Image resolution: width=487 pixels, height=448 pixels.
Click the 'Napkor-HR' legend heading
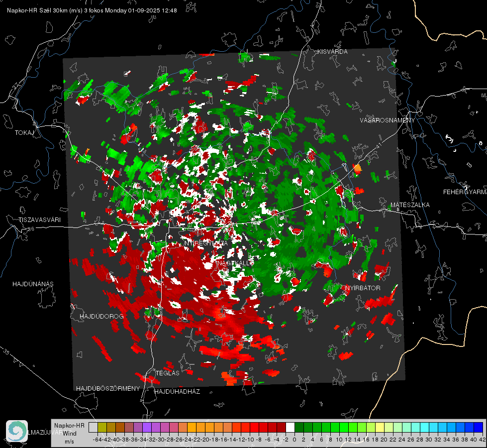pyautogui.click(x=69, y=425)
